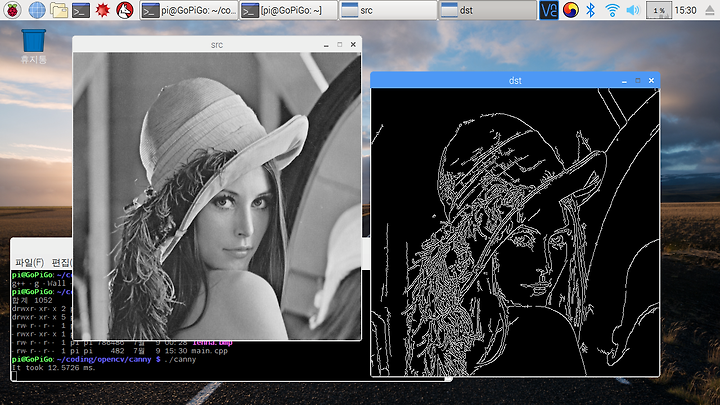Switch to the [pi@GoPiGo: ~] terminal task

click(288, 10)
